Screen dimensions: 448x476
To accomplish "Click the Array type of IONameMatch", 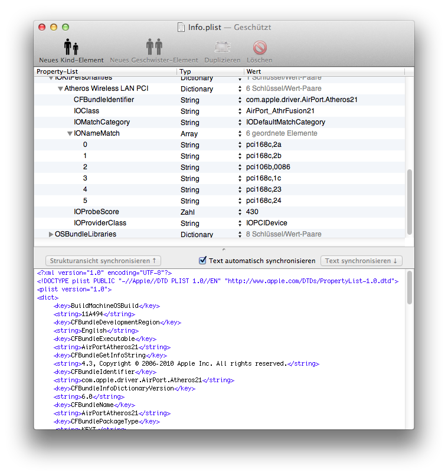I will click(x=189, y=134).
